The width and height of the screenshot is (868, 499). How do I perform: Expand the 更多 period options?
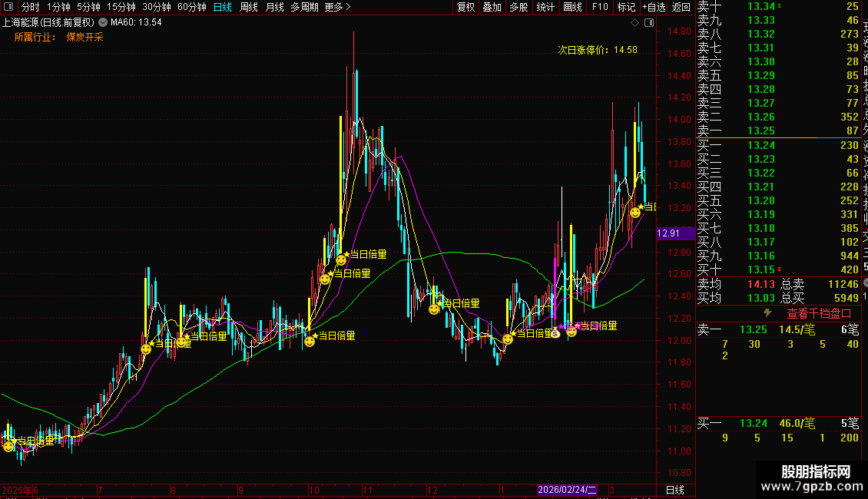click(337, 7)
